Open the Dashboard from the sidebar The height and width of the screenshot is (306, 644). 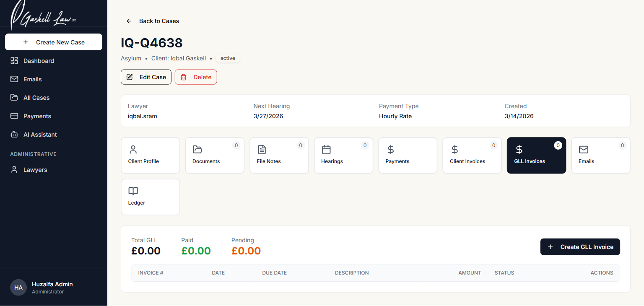pyautogui.click(x=38, y=61)
